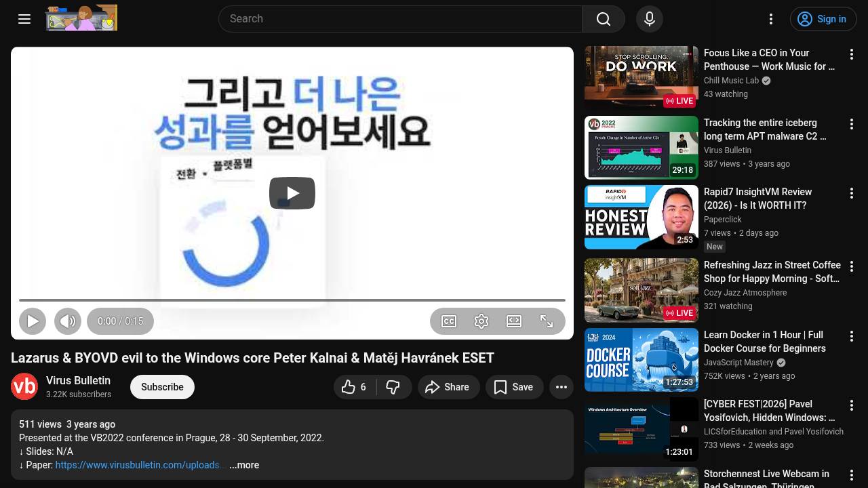This screenshot has width=868, height=488.
Task: Focus the Search input field
Action: click(400, 19)
